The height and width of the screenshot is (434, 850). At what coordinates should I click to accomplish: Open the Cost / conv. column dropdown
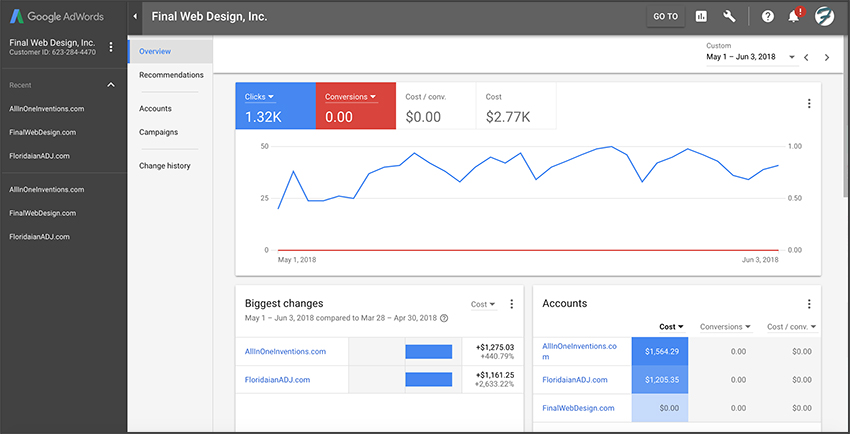point(792,327)
